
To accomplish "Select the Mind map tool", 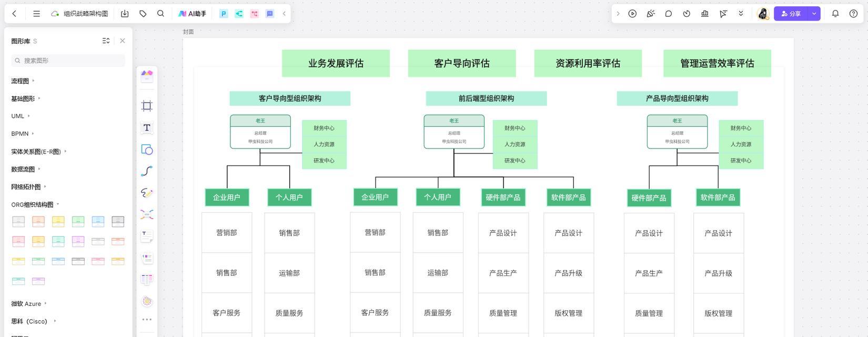I will point(147,214).
